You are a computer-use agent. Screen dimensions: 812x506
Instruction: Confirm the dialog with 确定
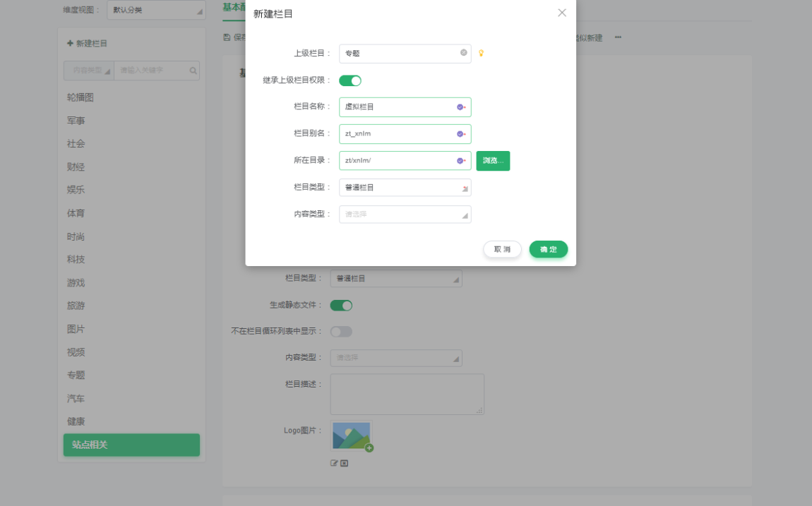(548, 249)
